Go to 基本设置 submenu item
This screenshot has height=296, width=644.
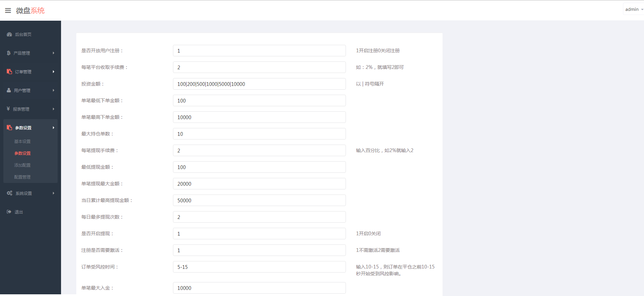pos(22,142)
